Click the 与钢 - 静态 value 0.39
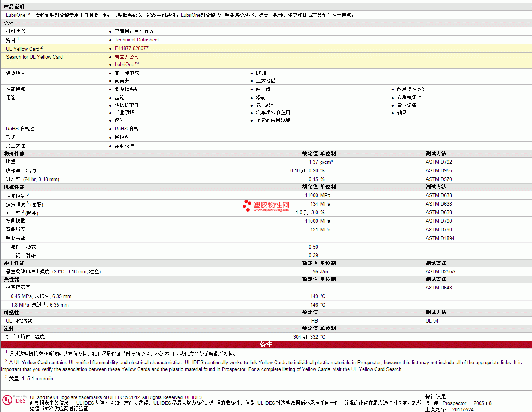 pyautogui.click(x=313, y=255)
